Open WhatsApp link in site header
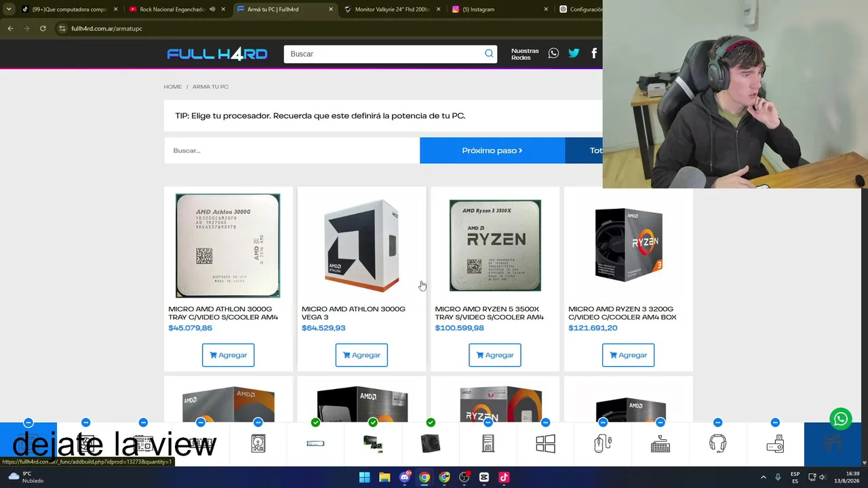Image resolution: width=868 pixels, height=488 pixels. pyautogui.click(x=553, y=54)
